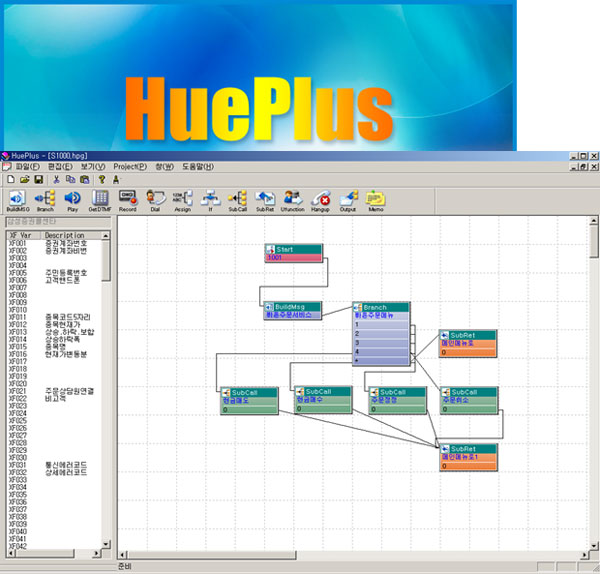The height and width of the screenshot is (574, 600).
Task: Click the document icon beside the 파일 menu
Action: click(x=7, y=167)
